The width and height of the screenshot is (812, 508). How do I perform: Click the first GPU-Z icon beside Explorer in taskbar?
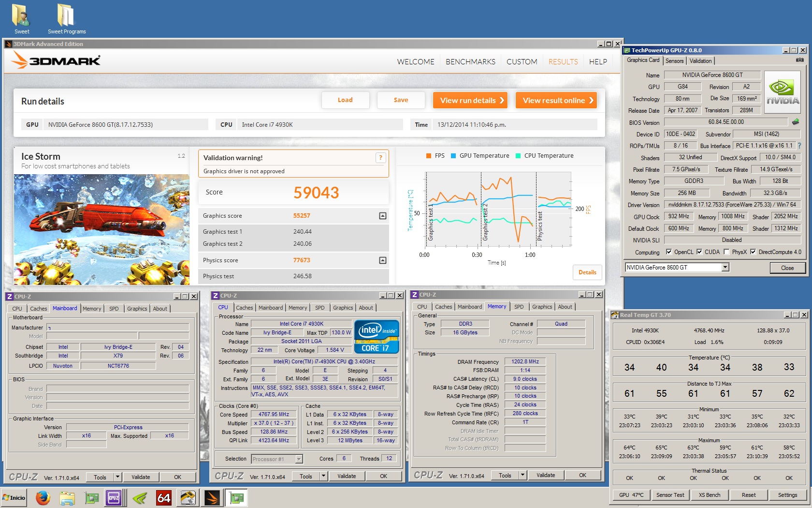click(x=91, y=497)
